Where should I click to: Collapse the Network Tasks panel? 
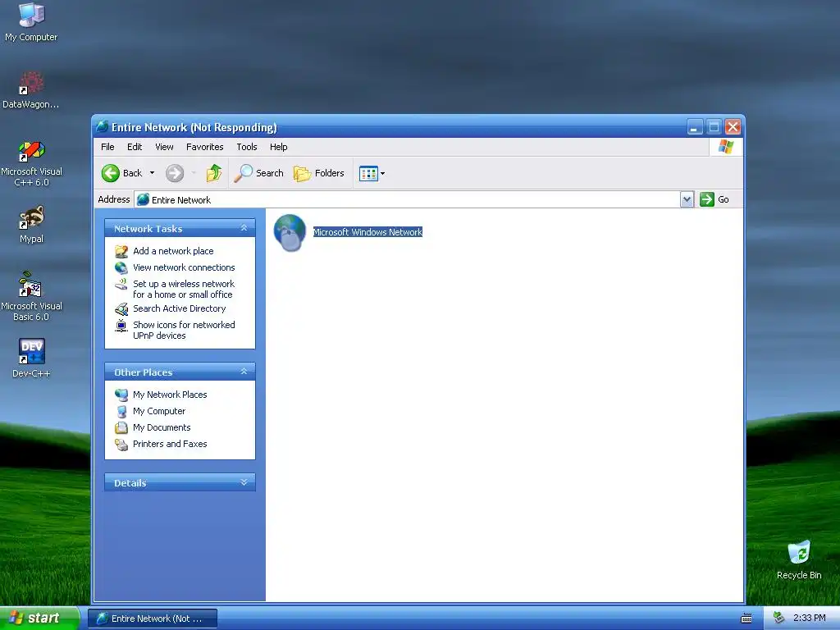pos(244,228)
